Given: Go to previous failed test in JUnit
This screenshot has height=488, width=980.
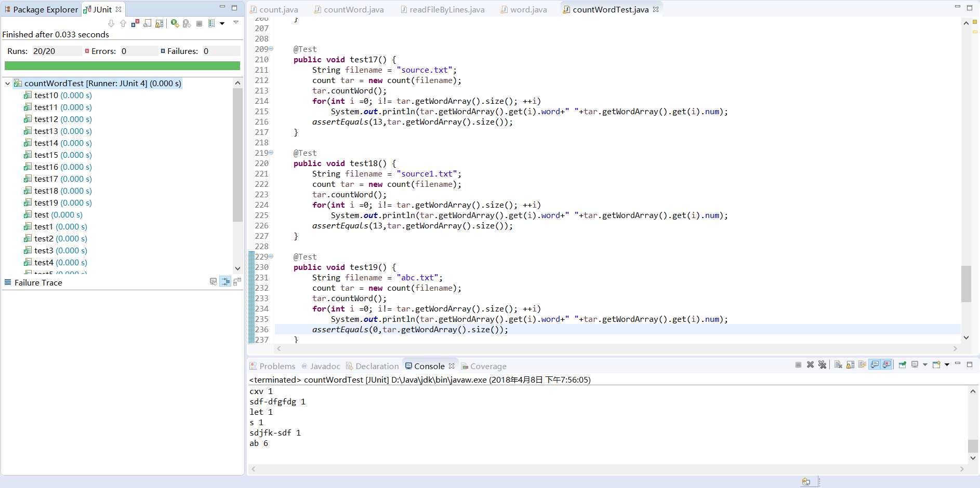Looking at the screenshot, I should (123, 23).
